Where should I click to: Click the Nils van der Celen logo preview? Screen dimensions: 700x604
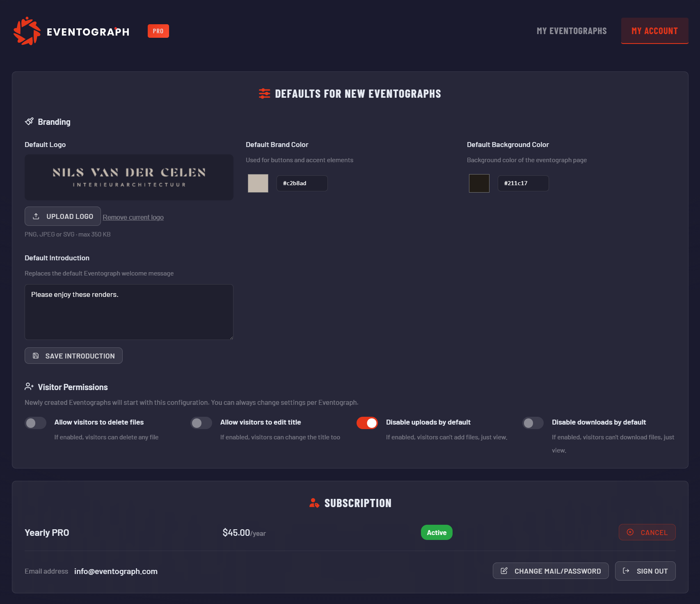pyautogui.click(x=129, y=177)
